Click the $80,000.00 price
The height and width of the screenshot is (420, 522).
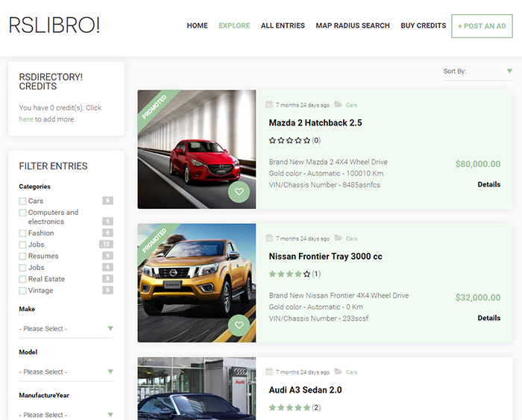pyautogui.click(x=478, y=164)
